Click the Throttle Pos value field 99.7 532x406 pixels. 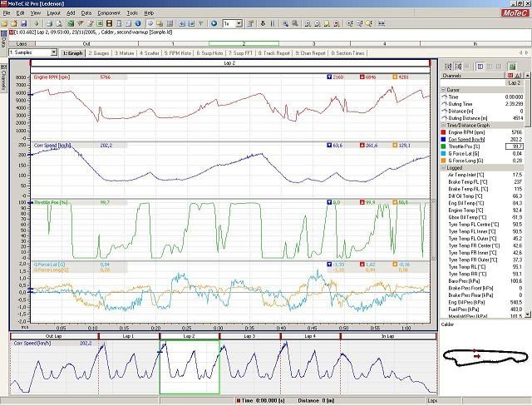click(515, 146)
